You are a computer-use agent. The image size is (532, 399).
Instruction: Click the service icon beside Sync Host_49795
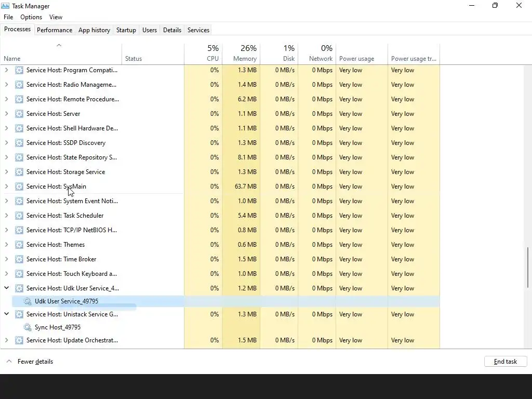28,327
